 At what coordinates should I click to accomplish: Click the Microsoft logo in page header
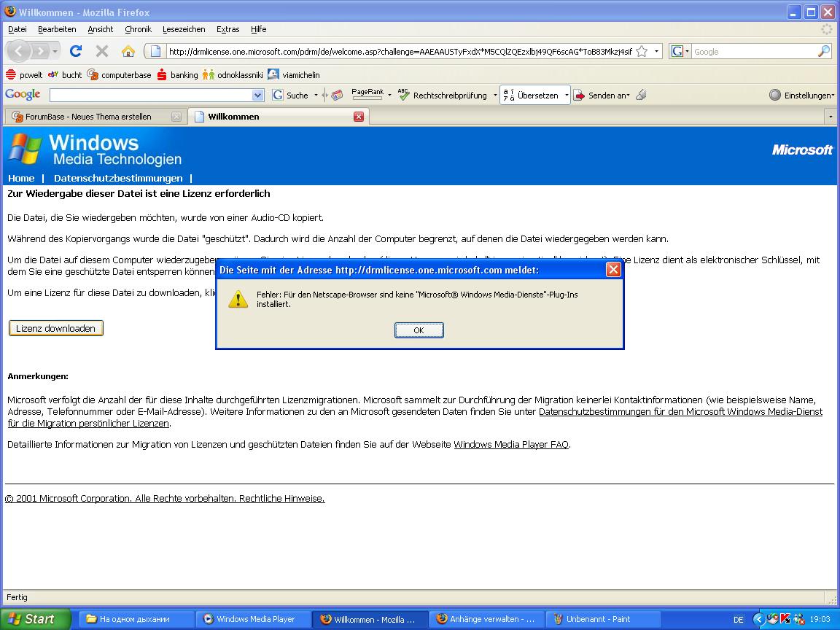pos(802,150)
